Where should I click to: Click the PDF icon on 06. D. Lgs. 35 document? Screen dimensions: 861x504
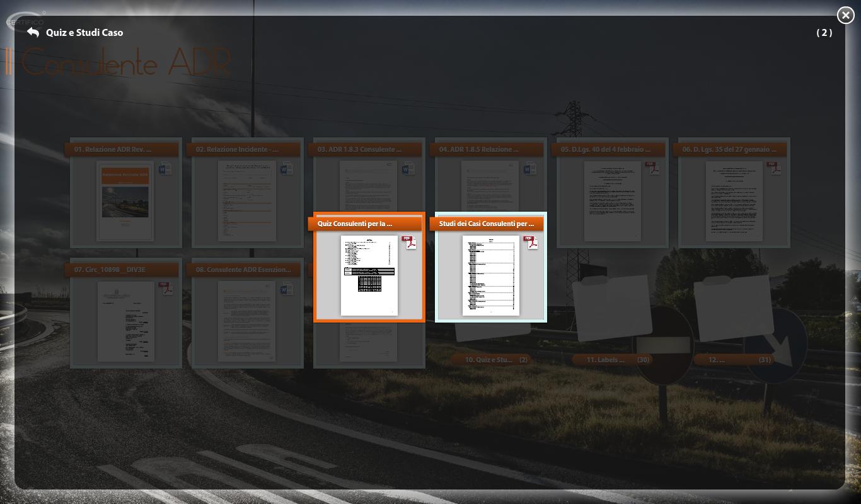(773, 168)
